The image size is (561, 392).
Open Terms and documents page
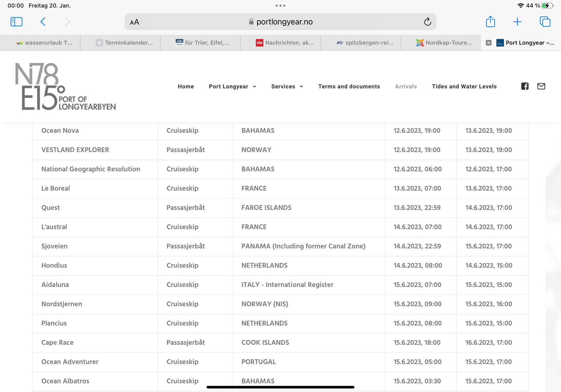(x=349, y=87)
